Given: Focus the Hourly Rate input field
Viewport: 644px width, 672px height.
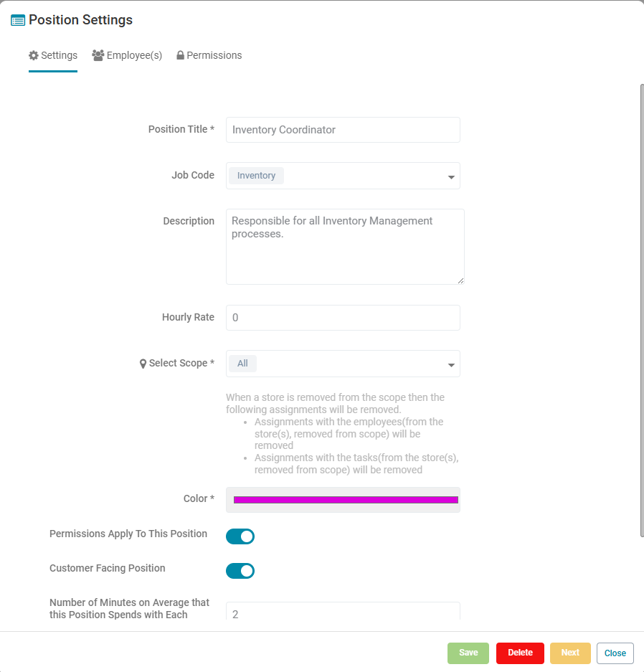Looking at the screenshot, I should click(343, 318).
